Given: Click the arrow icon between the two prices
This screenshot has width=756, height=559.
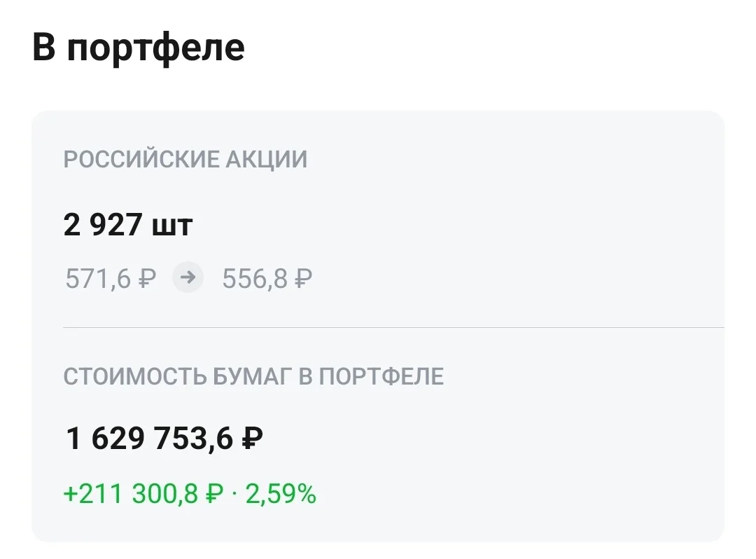Looking at the screenshot, I should (188, 277).
